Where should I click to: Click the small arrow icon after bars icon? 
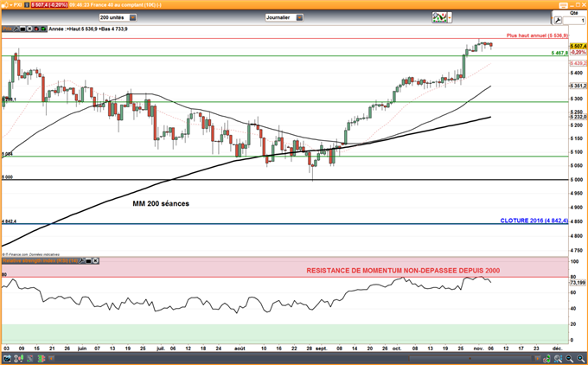[x=51, y=358]
